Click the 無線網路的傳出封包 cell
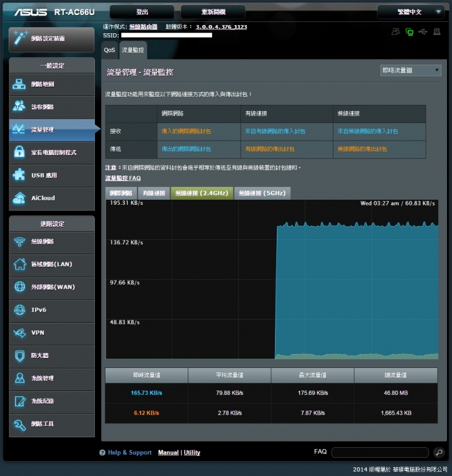 tap(379, 149)
